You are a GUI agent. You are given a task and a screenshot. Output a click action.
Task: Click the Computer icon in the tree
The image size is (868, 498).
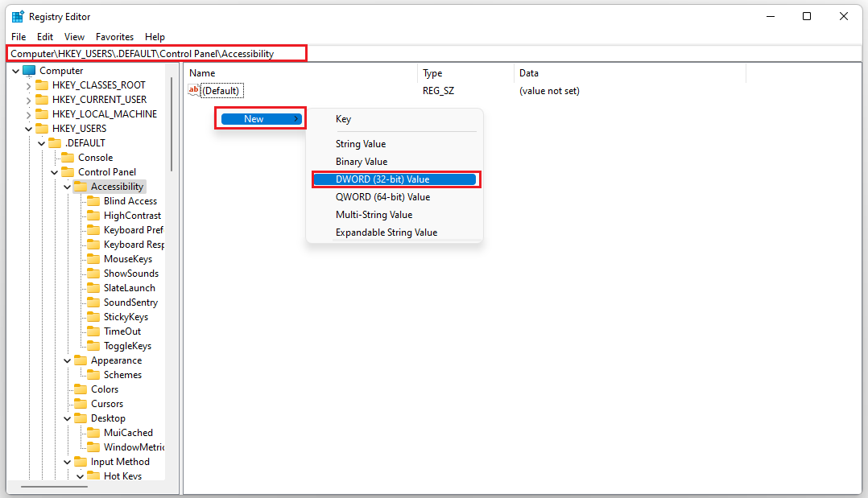coord(29,71)
